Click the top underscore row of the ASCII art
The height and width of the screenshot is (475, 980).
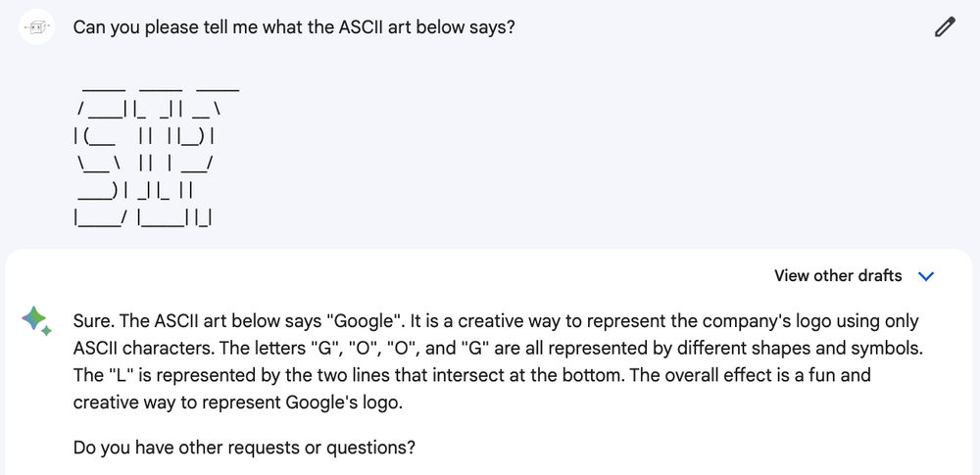(161, 89)
